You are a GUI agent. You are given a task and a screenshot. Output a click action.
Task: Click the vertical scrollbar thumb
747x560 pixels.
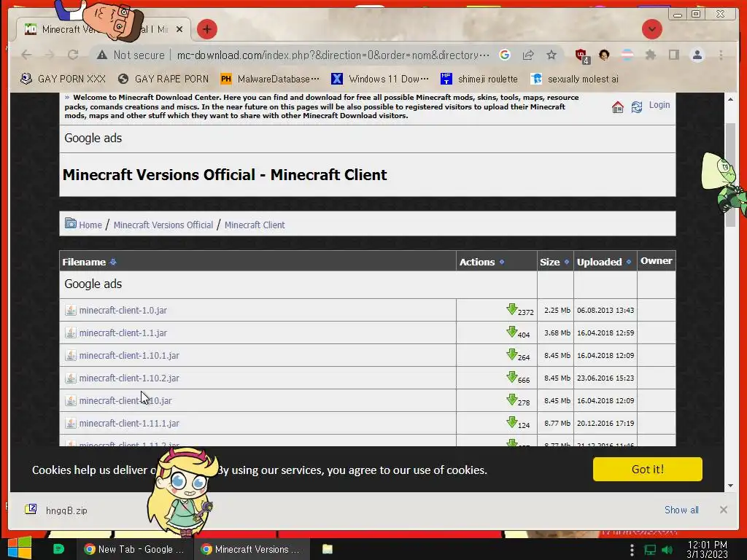coord(730,175)
